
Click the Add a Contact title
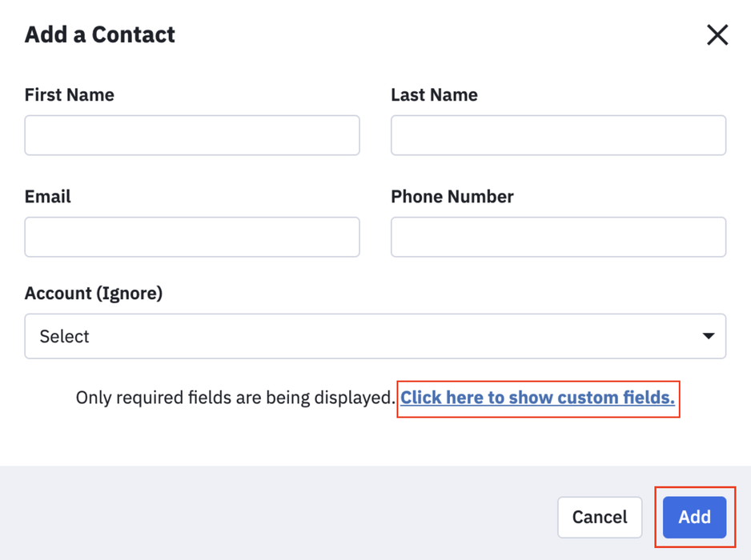coord(99,34)
